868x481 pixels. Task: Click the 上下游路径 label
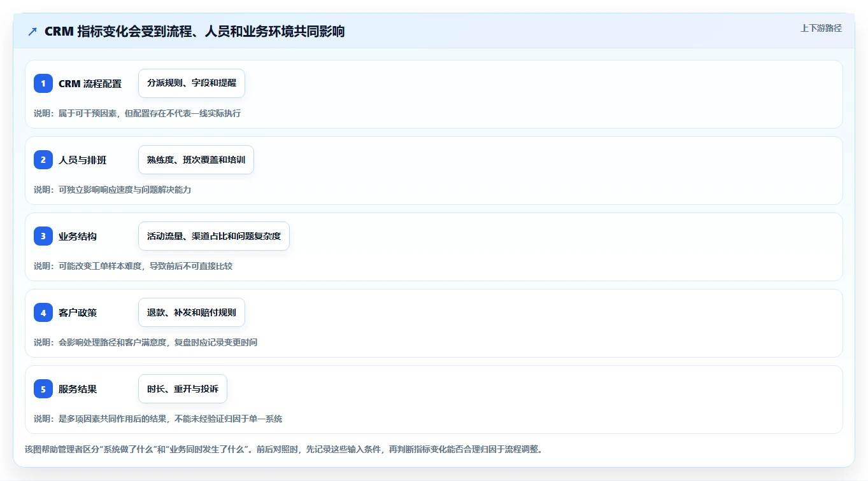[821, 28]
